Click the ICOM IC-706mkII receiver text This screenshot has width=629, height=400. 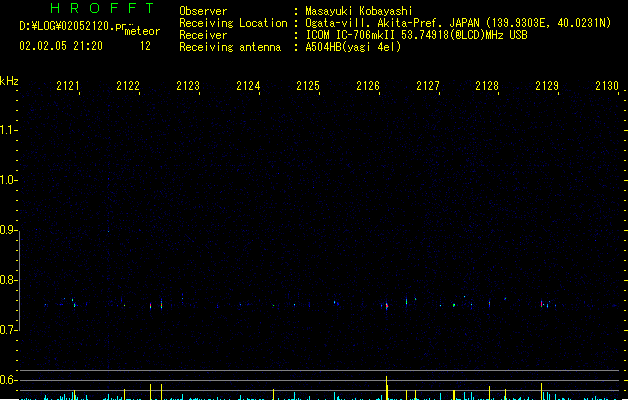click(x=416, y=35)
